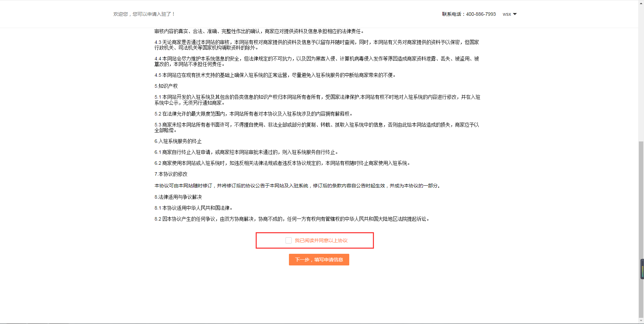Click clause 5.2 about 解释权
This screenshot has width=644, height=324.
tap(254, 114)
